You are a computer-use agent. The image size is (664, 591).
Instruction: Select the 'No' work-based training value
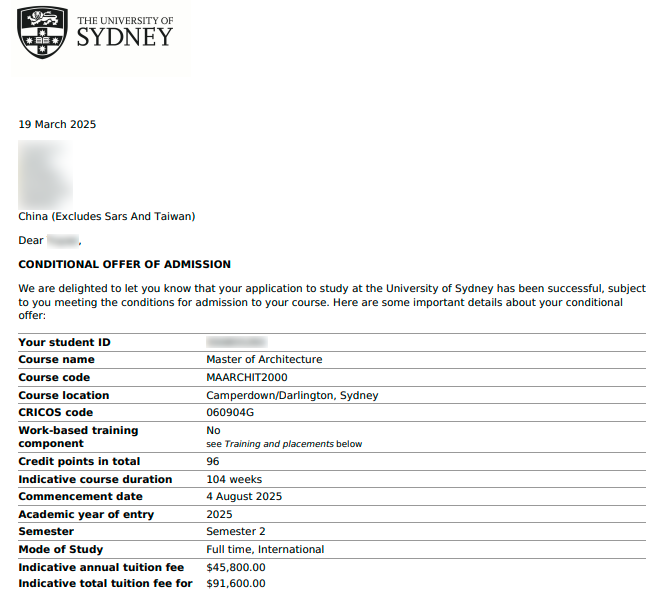pyautogui.click(x=213, y=431)
